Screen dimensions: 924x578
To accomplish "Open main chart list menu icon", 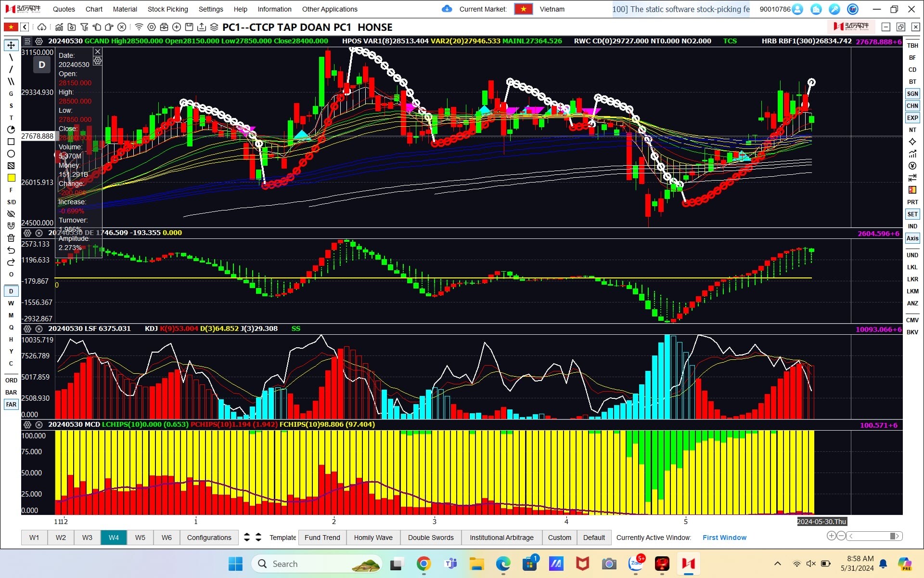I will coord(27,41).
